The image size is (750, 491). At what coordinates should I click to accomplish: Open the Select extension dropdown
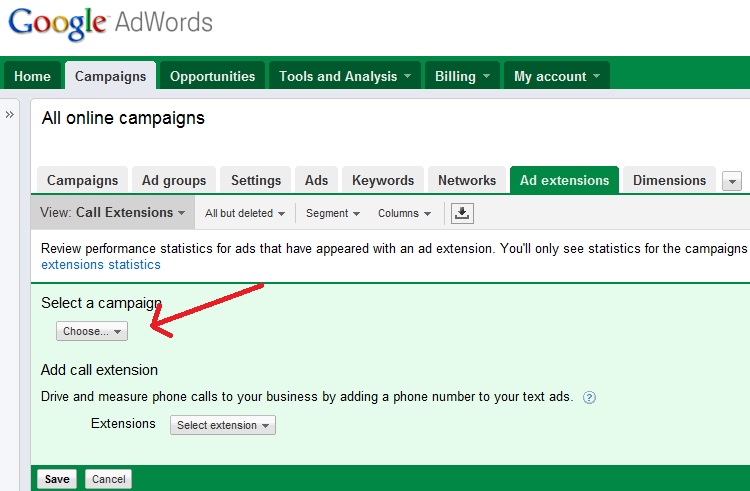(223, 425)
